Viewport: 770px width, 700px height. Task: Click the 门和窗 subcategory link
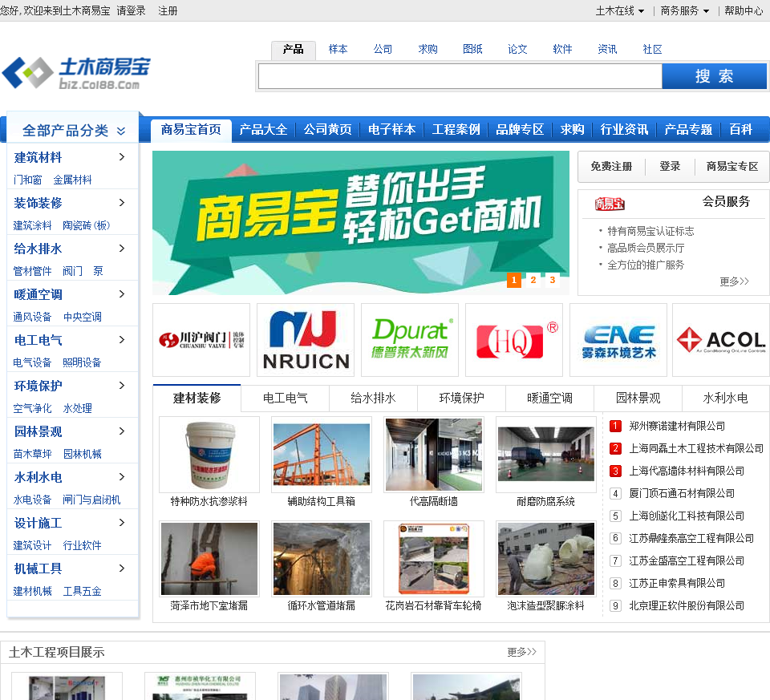pyautogui.click(x=27, y=180)
